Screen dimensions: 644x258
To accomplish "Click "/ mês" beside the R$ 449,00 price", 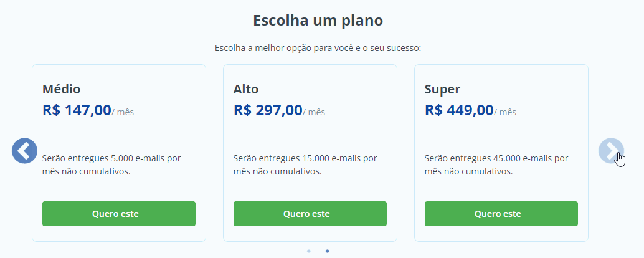I will pyautogui.click(x=506, y=113).
